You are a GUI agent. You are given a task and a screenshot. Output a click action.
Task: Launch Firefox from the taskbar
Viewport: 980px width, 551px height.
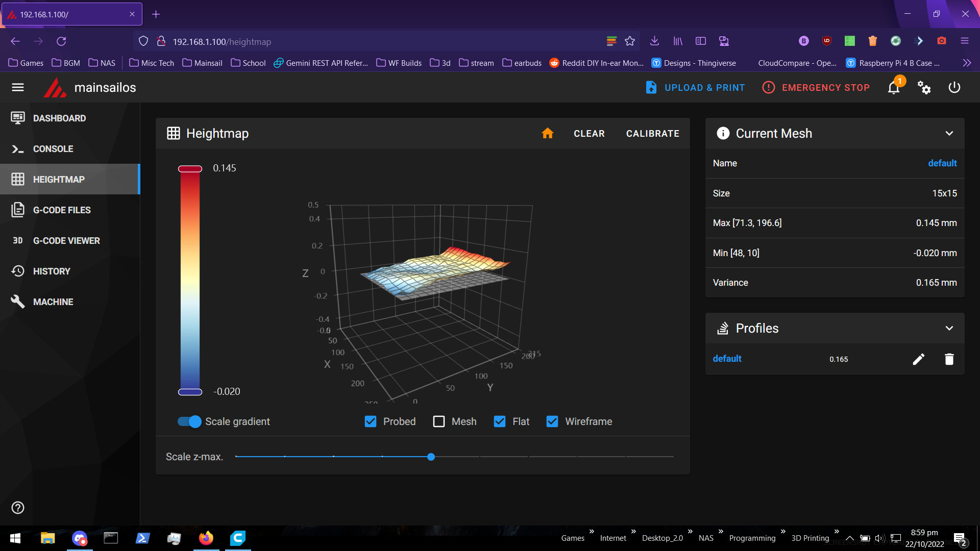[206, 538]
